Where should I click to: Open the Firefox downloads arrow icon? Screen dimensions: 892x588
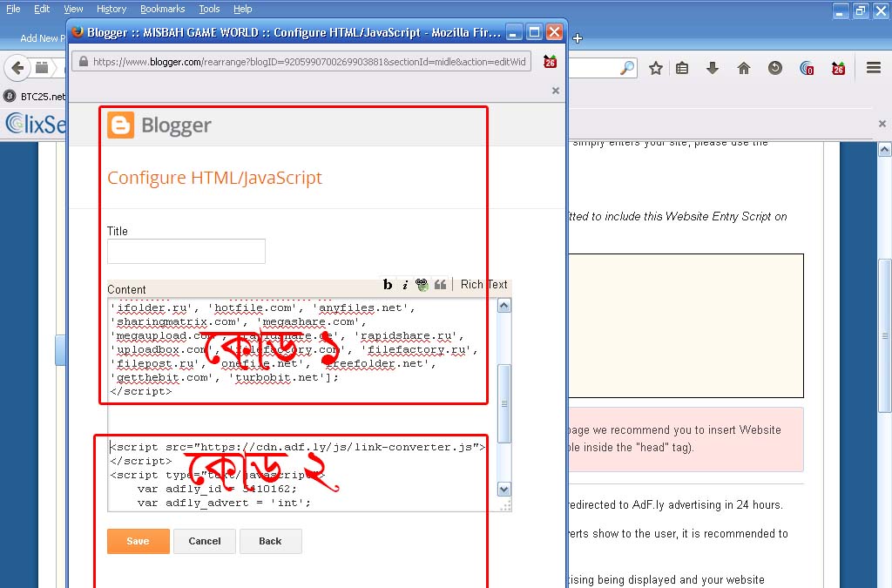pos(713,68)
